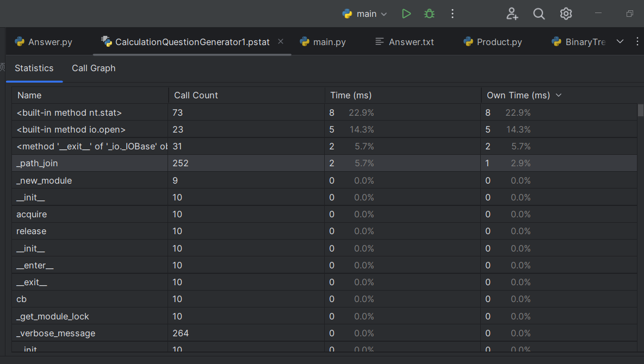Switch to the Call Graph tab

94,68
